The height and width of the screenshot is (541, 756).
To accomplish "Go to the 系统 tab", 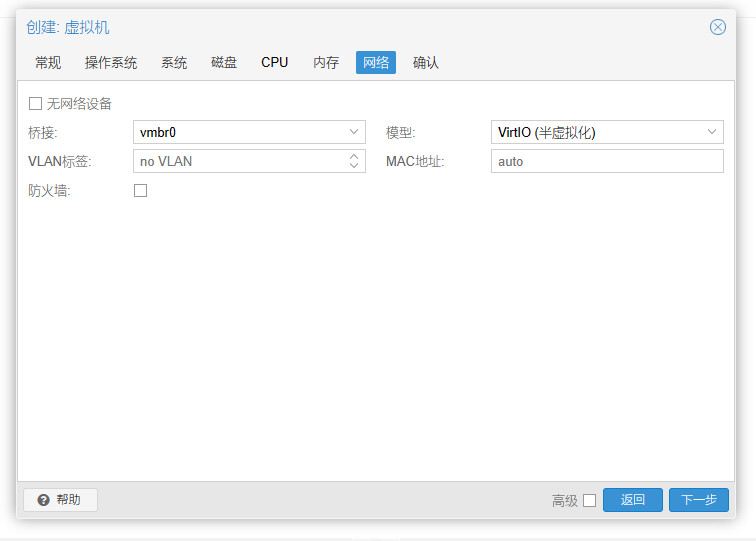I will [x=174, y=62].
